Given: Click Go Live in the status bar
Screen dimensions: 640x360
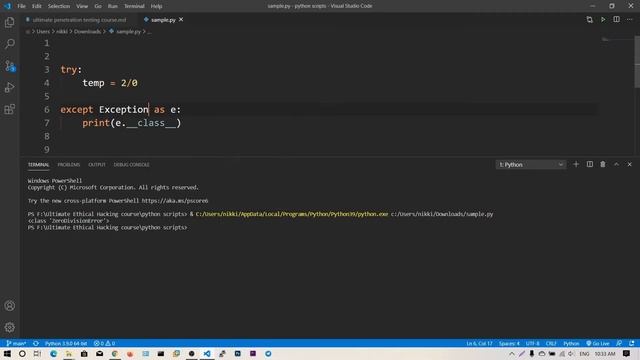Looking at the screenshot, I should pyautogui.click(x=598, y=343).
